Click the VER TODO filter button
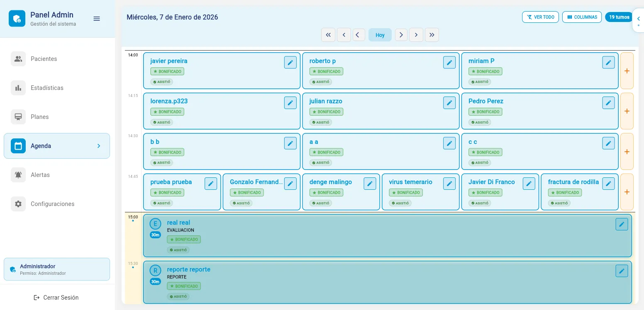This screenshot has height=310, width=644. pyautogui.click(x=540, y=17)
